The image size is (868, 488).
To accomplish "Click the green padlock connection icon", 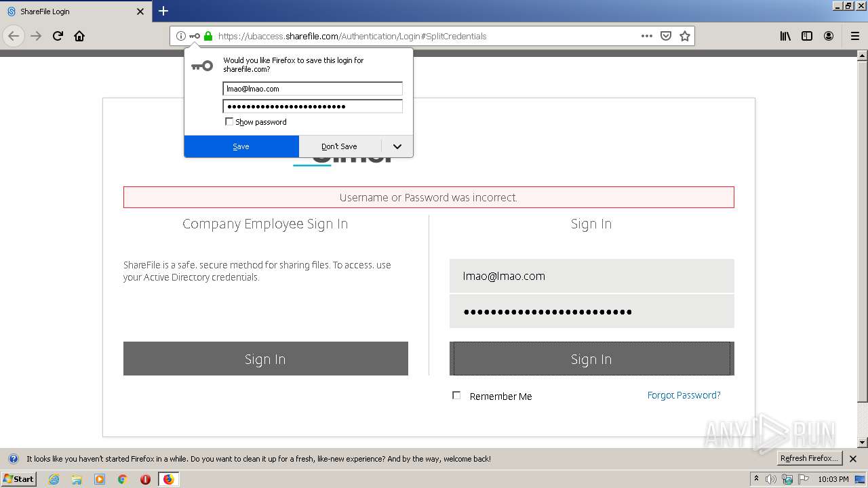I will pyautogui.click(x=208, y=36).
